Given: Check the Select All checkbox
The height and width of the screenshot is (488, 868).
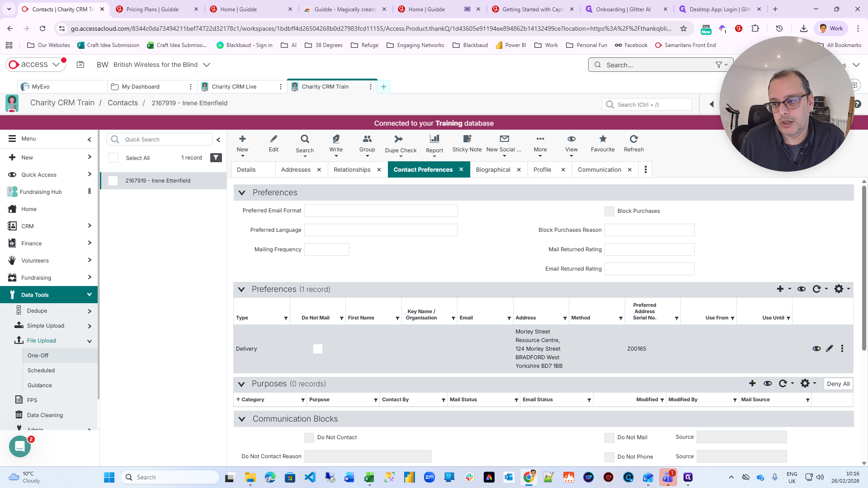Looking at the screenshot, I should (113, 158).
